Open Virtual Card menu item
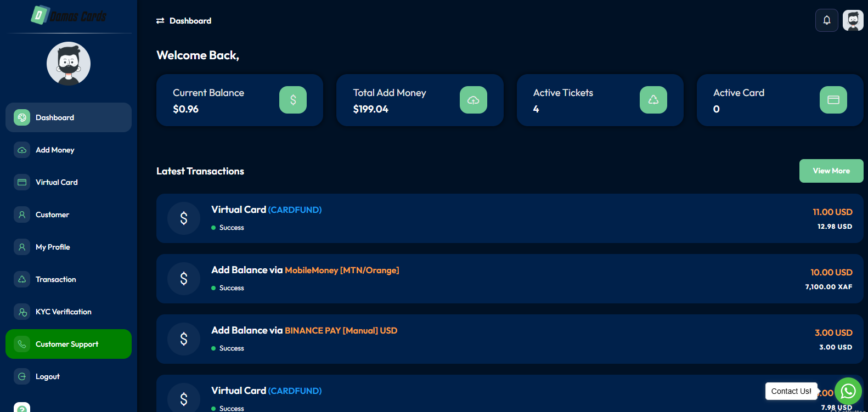Screen dimensions: 868x412 point(69,182)
